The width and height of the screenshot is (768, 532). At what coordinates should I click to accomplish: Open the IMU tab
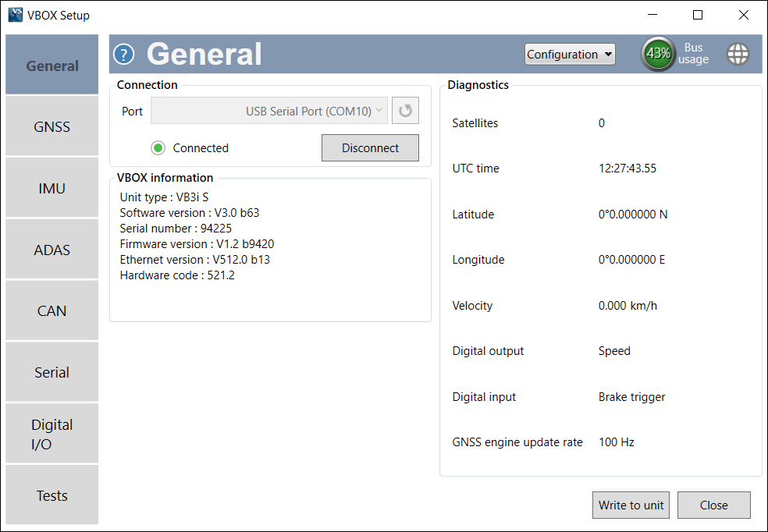coord(52,188)
